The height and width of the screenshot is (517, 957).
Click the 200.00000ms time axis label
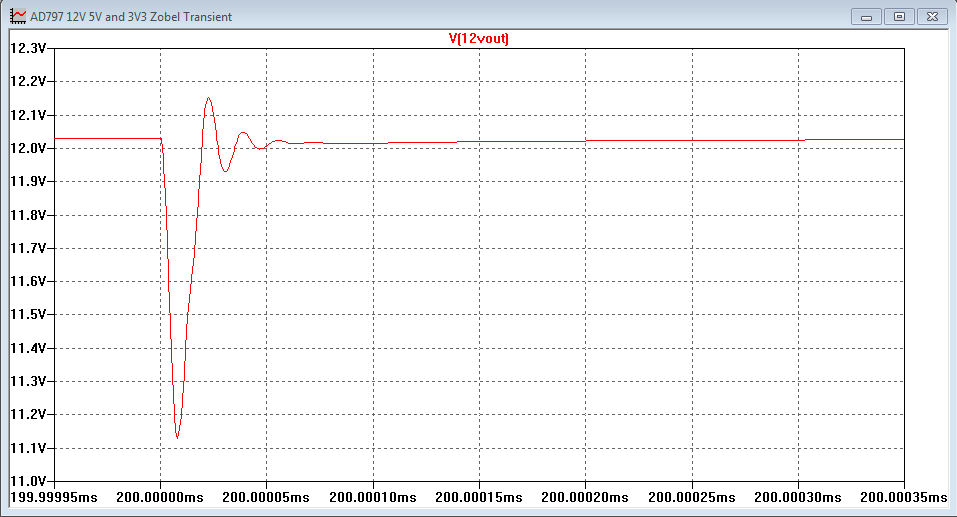160,497
